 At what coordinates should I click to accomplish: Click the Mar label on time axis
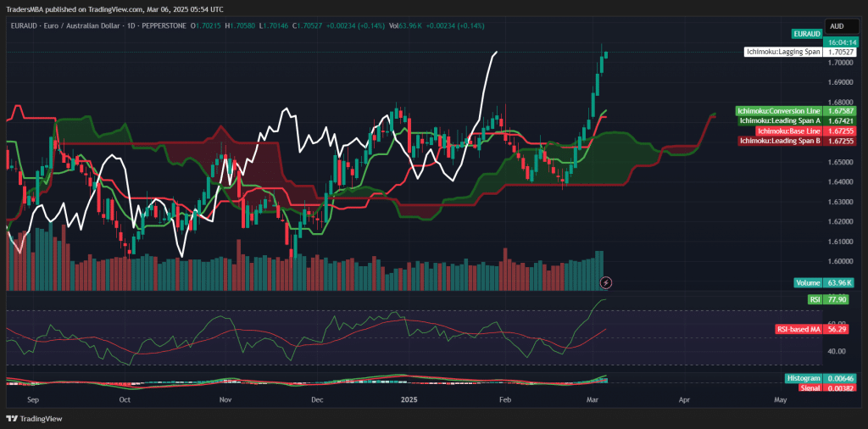(593, 398)
